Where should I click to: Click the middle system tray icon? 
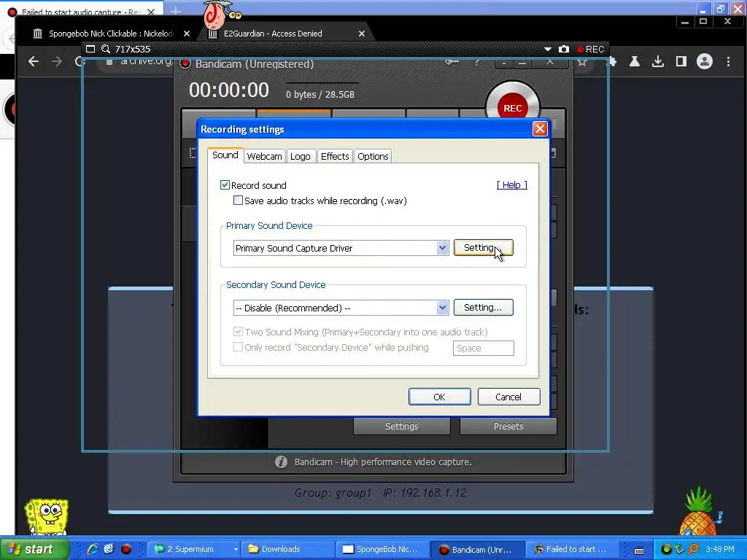click(680, 549)
